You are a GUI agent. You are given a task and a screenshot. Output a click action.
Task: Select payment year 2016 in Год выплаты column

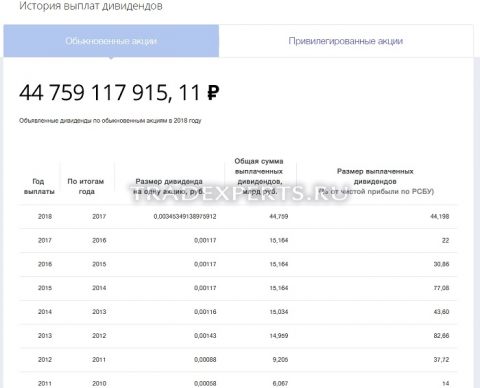tap(45, 264)
